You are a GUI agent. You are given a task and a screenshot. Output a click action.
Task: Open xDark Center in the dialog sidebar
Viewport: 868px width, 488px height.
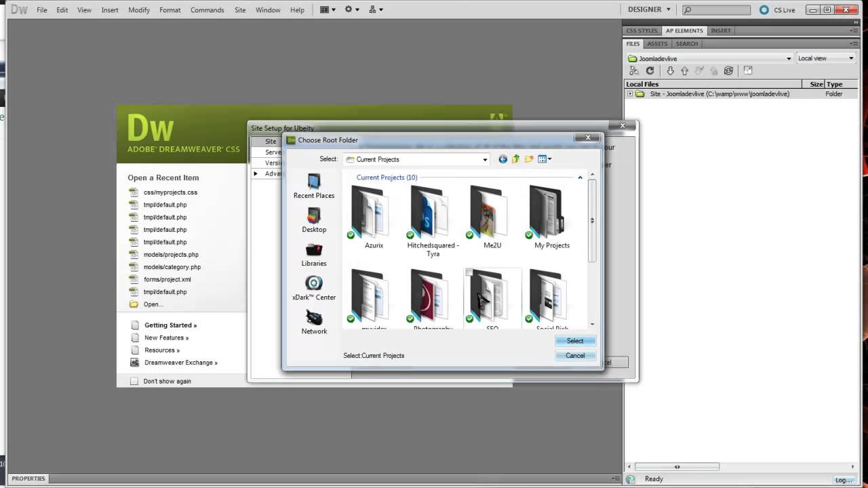(314, 288)
